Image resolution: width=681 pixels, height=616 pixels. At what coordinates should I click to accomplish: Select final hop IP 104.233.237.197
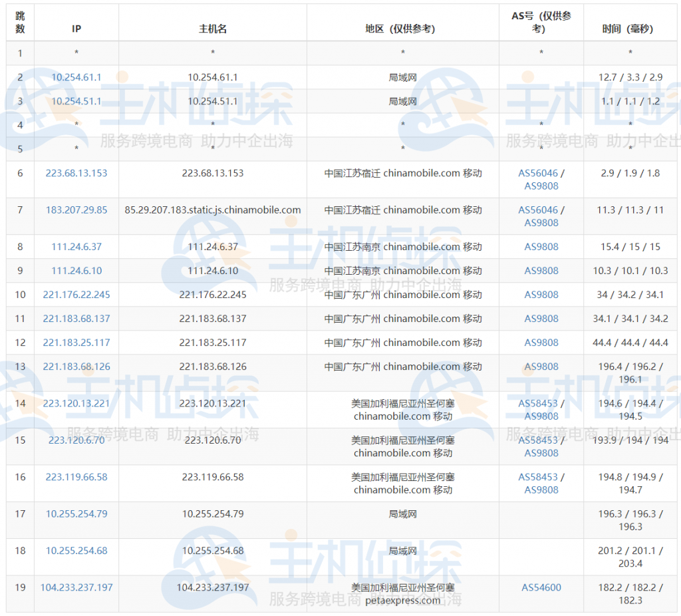(76, 587)
